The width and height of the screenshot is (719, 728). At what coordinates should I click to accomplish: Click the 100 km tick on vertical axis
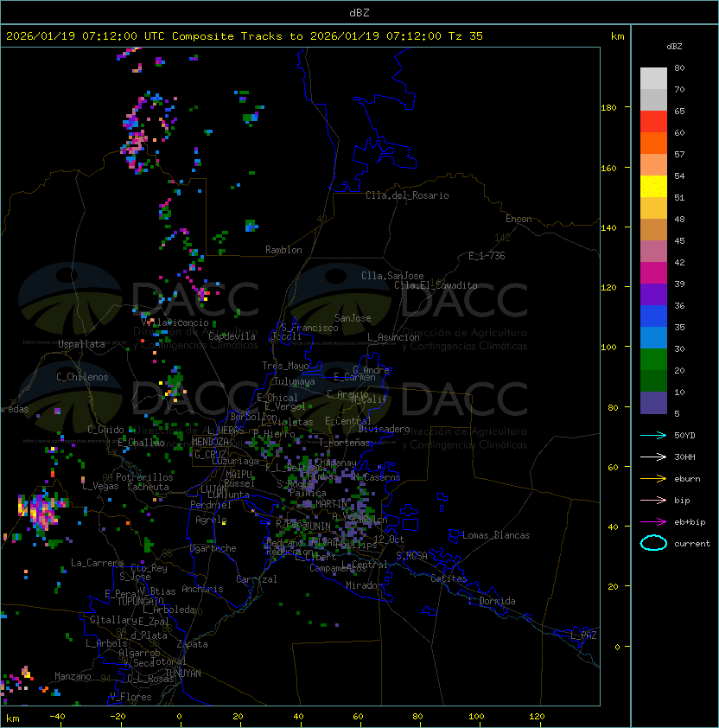click(608, 348)
